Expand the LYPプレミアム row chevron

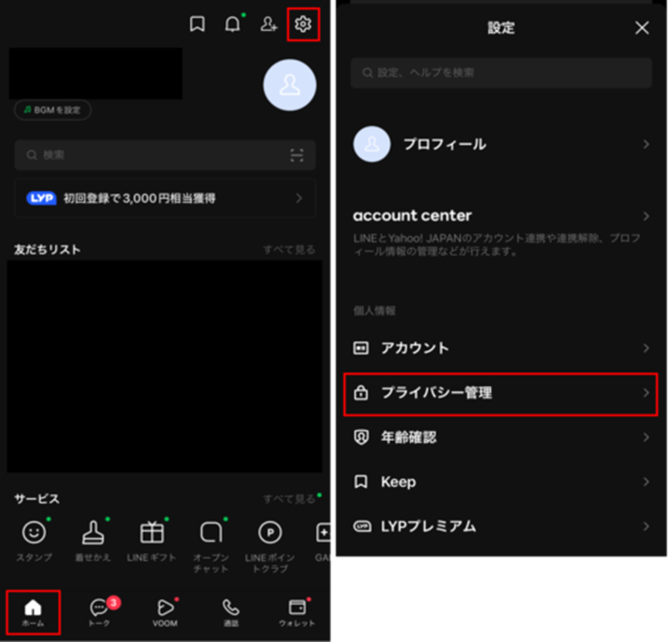646,526
